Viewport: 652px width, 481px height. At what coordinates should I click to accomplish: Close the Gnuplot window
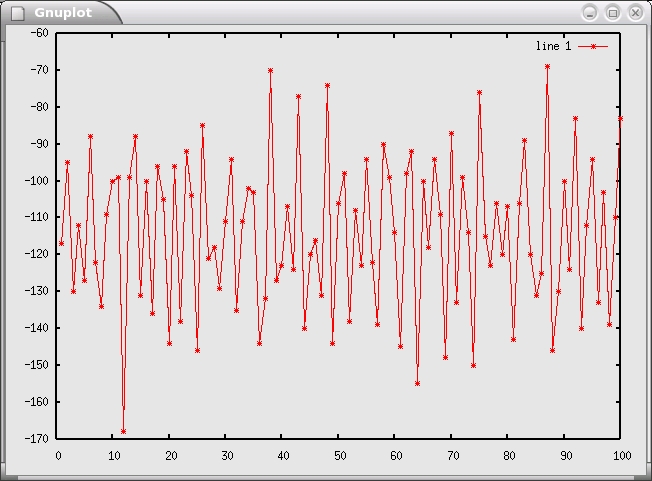[x=635, y=12]
